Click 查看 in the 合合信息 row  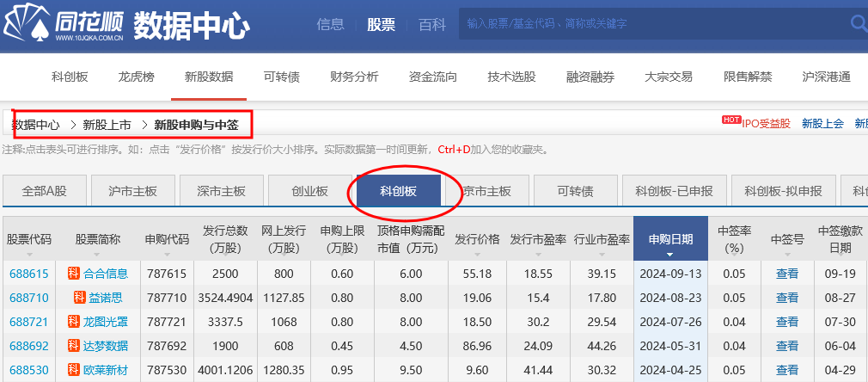pyautogui.click(x=786, y=274)
